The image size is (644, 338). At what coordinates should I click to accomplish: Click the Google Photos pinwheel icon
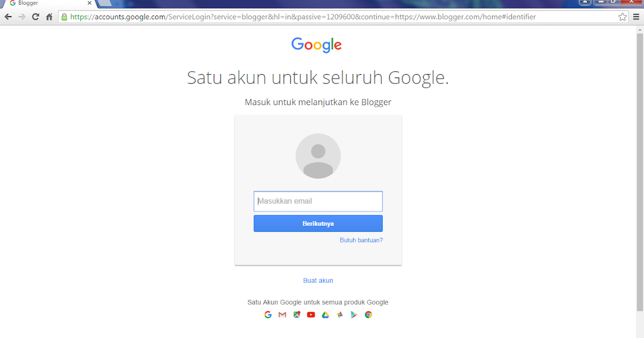pyautogui.click(x=340, y=315)
